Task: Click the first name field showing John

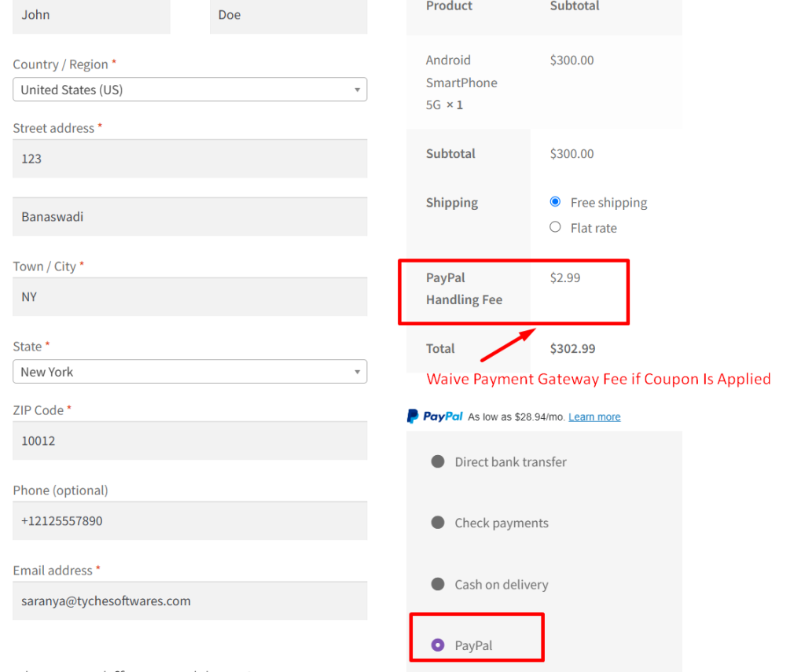Action: coord(90,14)
